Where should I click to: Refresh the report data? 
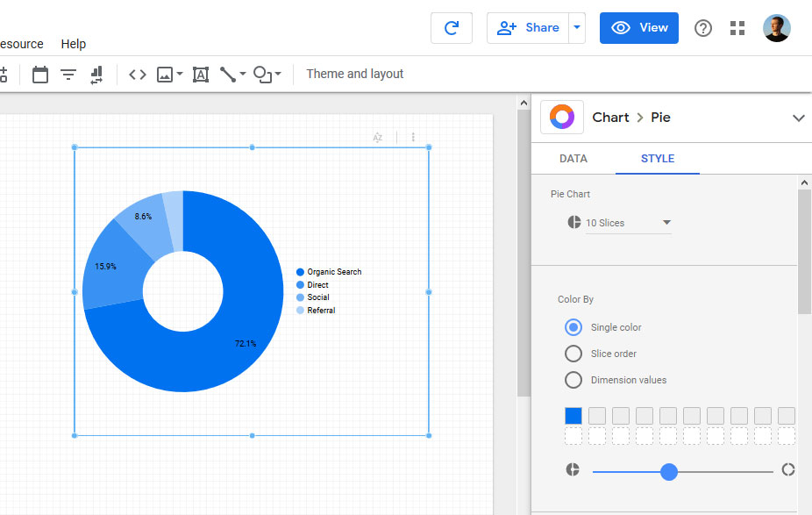(x=451, y=27)
